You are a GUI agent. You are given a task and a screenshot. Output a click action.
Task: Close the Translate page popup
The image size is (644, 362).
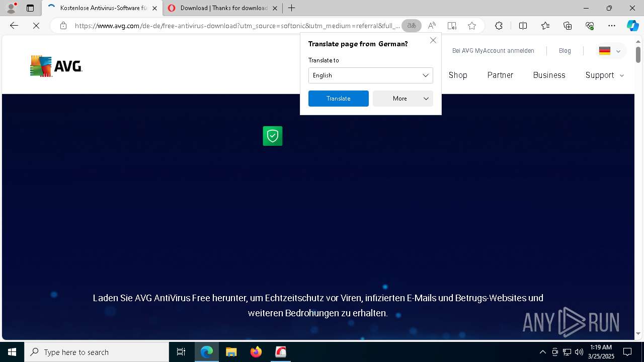coord(433,40)
